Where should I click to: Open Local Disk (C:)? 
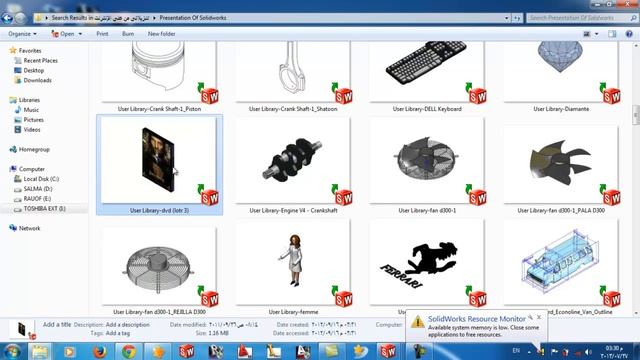click(41, 179)
